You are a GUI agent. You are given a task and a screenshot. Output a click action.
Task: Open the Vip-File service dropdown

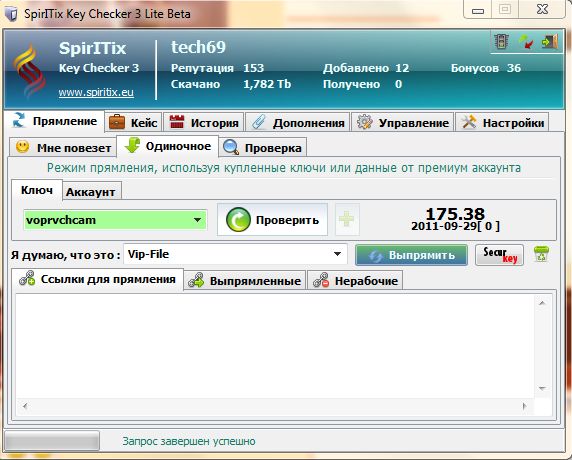pos(235,254)
